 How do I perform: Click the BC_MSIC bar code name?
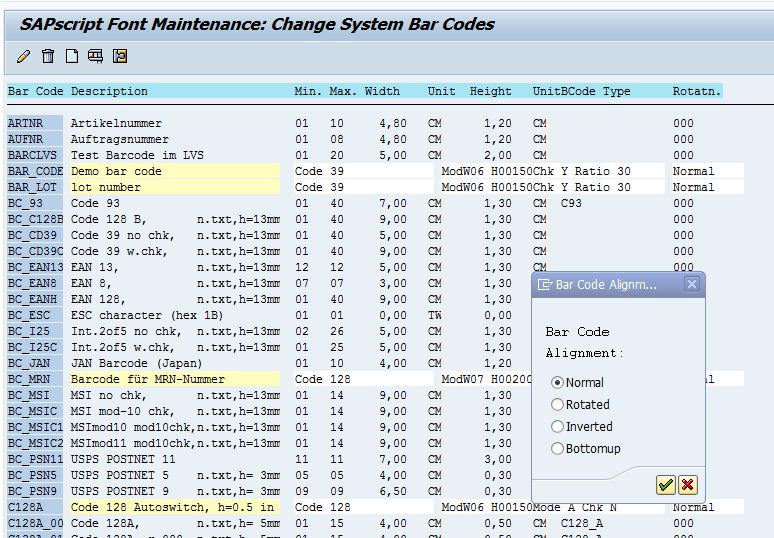[x=35, y=411]
